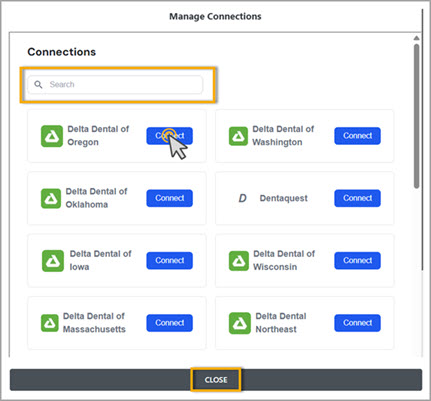This screenshot has height=401, width=431.
Task: Click the vertical scrollbar thumb
Action: pyautogui.click(x=416, y=116)
